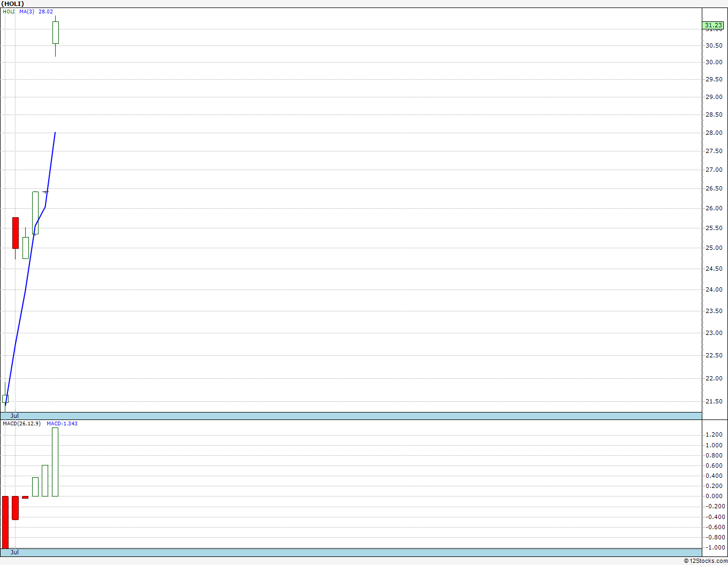Image resolution: width=728 pixels, height=565 pixels.
Task: Click the 0.000 MACD axis label
Action: (x=714, y=496)
